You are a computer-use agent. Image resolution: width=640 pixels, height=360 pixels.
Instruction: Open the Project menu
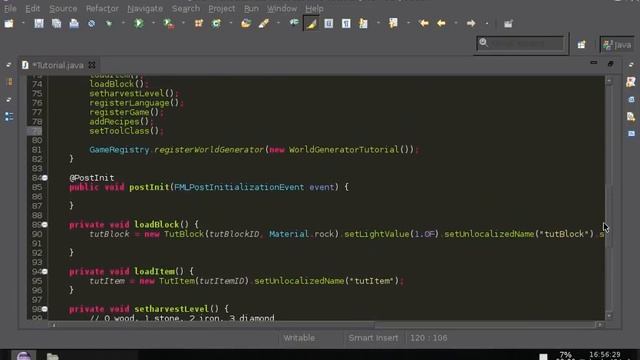pos(222,8)
